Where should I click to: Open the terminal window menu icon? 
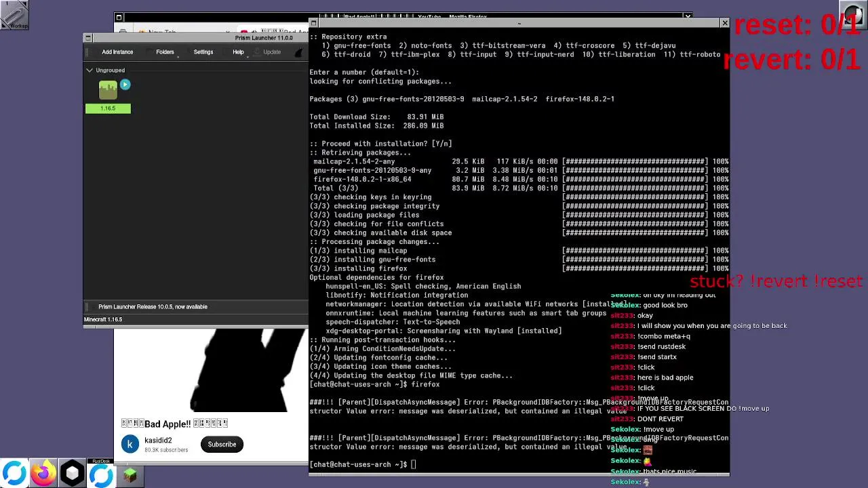[x=313, y=23]
